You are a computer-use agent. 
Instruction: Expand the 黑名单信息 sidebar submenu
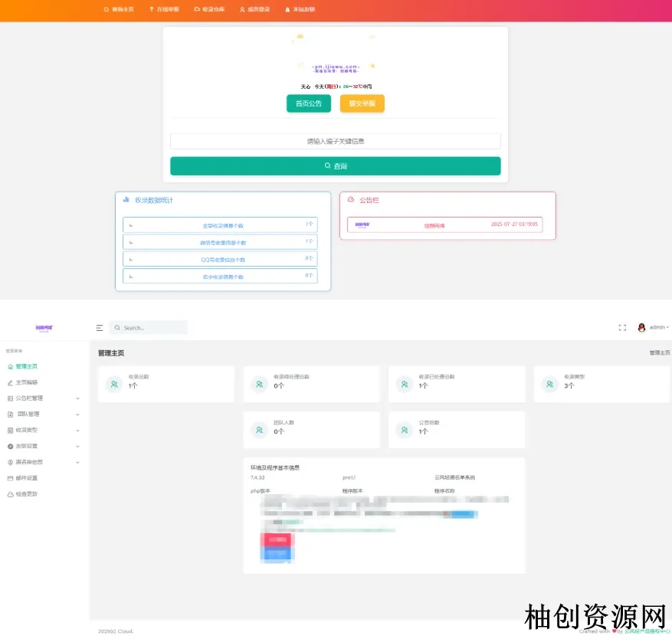42,462
